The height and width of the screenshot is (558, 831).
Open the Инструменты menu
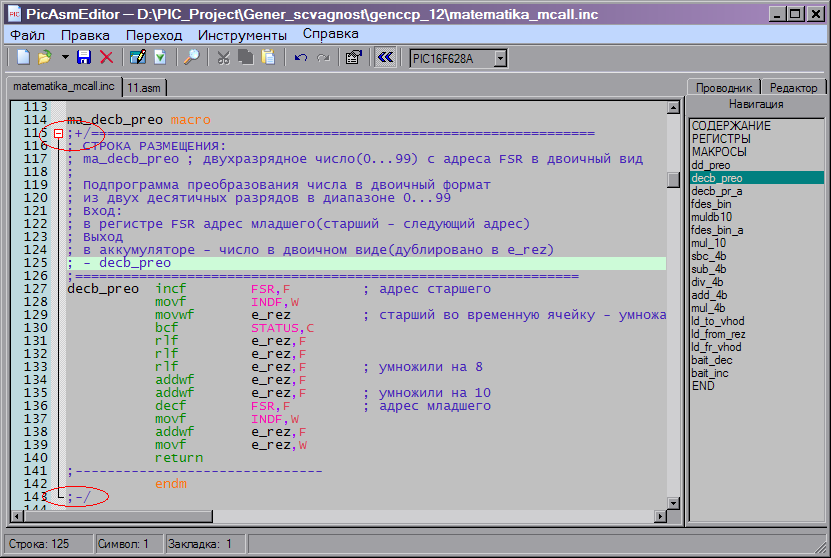[242, 35]
